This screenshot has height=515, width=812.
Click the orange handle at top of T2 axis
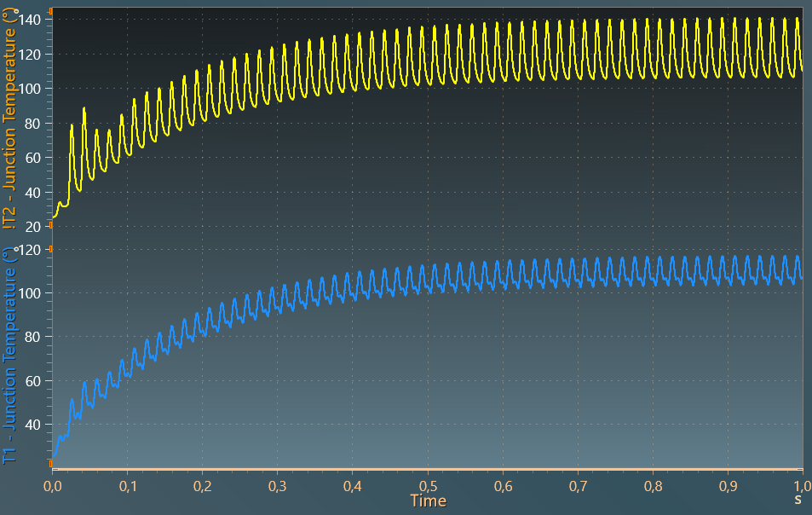pos(52,10)
